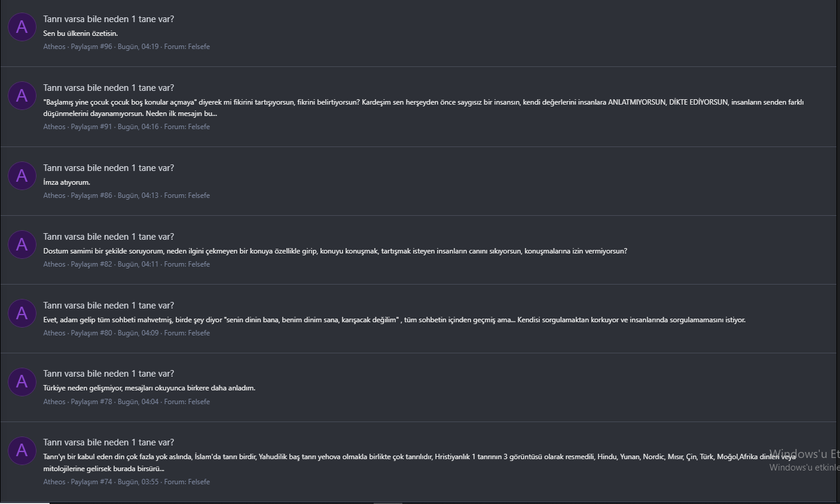840x504 pixels.
Task: Open thread title above "Sen bu ülkenin özetisin."
Action: tap(108, 19)
